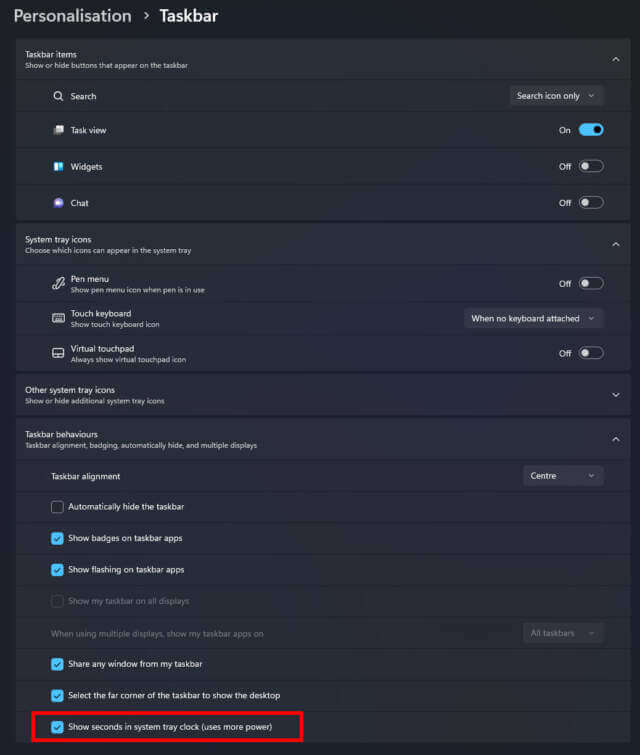The width and height of the screenshot is (640, 755).
Task: Uncheck Show seconds in system tray clock
Action: 57,727
